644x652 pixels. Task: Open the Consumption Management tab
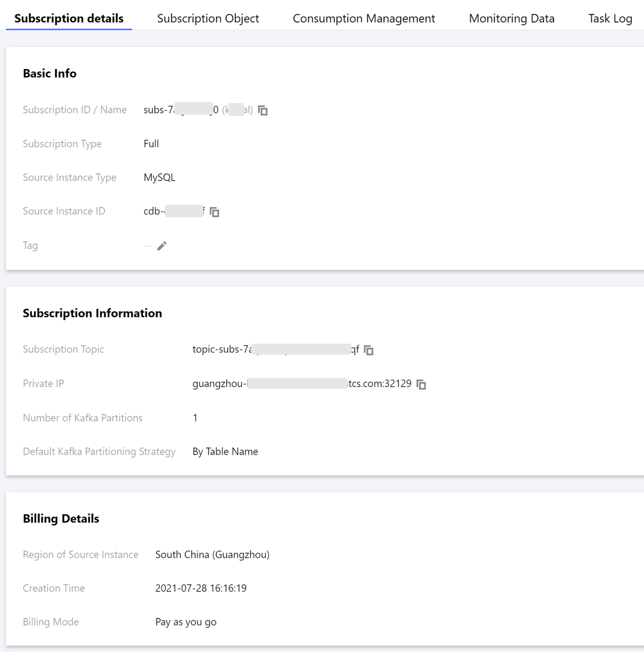(x=364, y=19)
